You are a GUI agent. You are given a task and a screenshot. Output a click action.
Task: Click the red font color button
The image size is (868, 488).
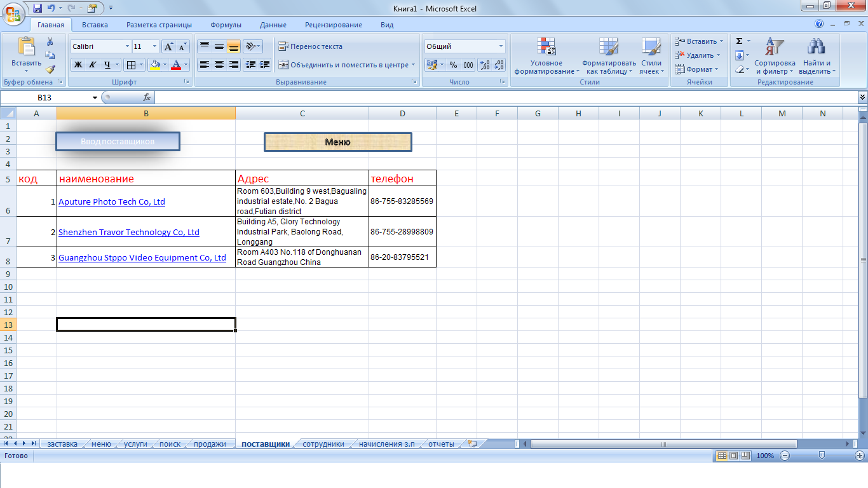[x=176, y=65]
